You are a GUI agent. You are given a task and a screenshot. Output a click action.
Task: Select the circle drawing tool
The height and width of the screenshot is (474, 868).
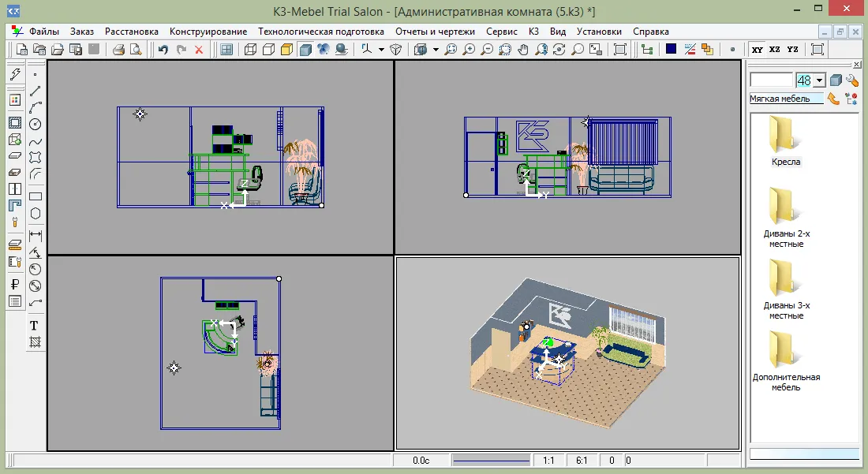36,124
